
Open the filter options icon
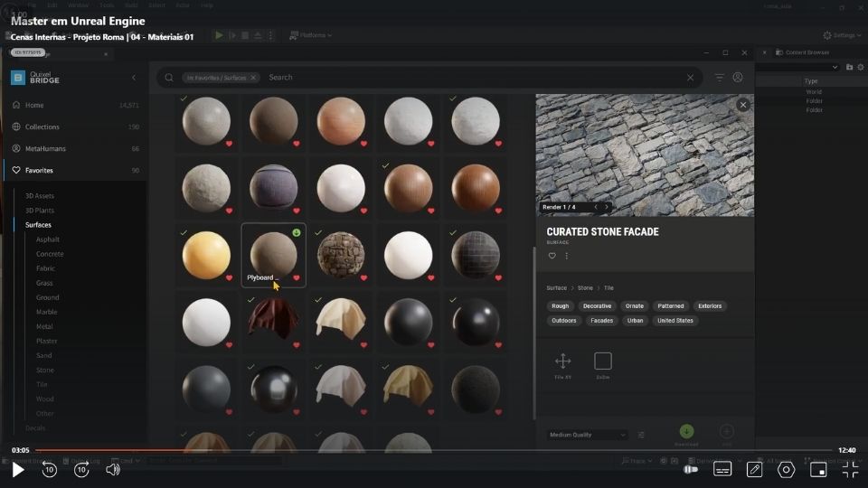click(719, 78)
